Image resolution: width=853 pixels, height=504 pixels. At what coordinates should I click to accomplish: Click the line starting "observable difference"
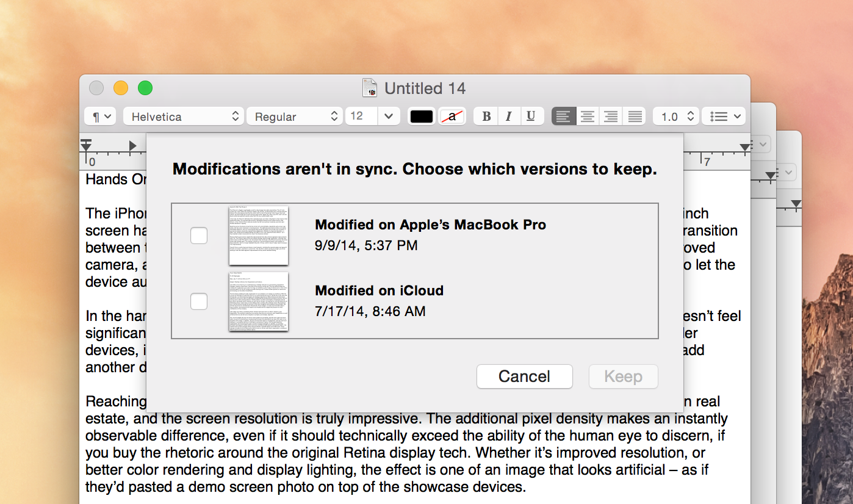[x=406, y=436]
